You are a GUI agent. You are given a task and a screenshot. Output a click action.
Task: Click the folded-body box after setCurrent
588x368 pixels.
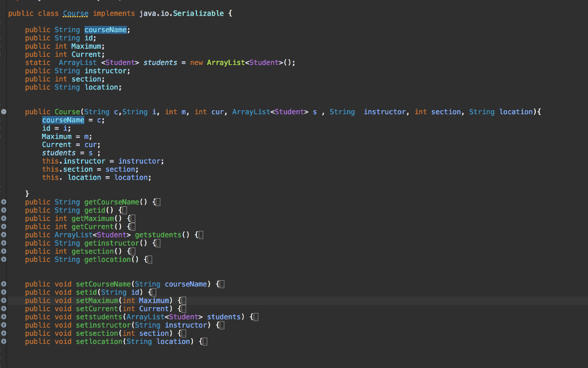coord(183,309)
